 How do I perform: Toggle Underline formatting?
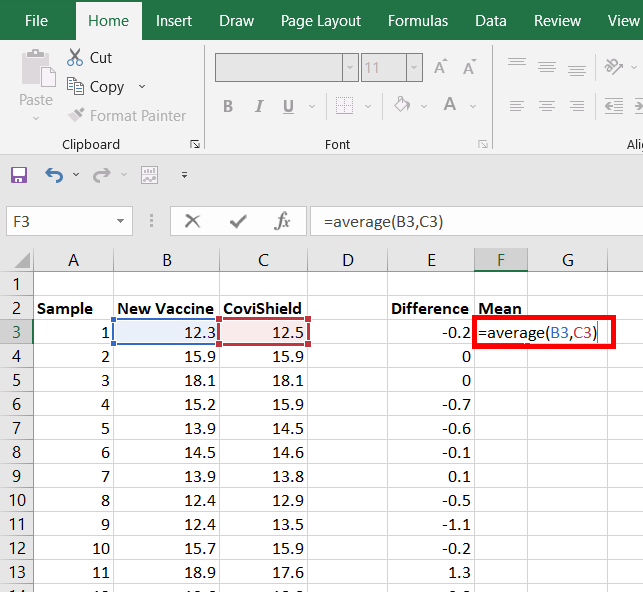(288, 106)
